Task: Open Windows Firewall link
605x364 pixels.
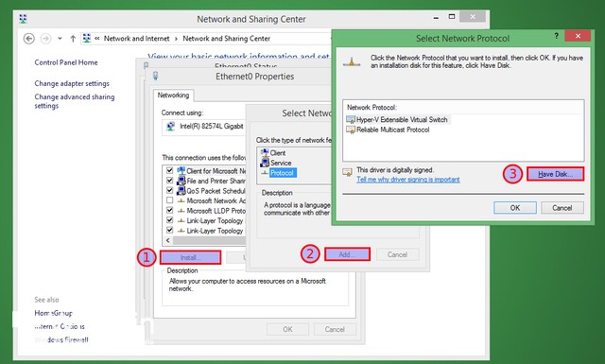Action: (x=61, y=340)
